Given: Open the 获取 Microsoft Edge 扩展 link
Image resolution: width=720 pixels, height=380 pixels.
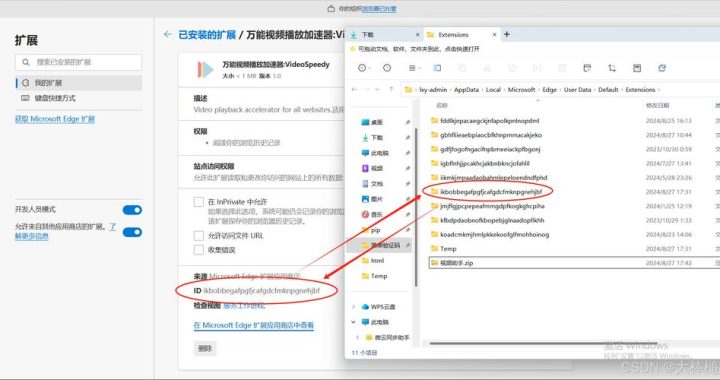Looking at the screenshot, I should [55, 119].
